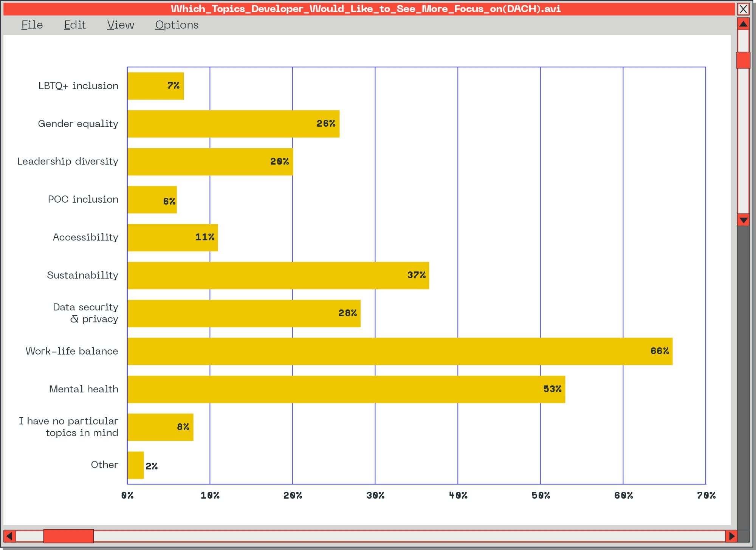Image resolution: width=756 pixels, height=550 pixels.
Task: Close the window with the X button
Action: tap(744, 9)
